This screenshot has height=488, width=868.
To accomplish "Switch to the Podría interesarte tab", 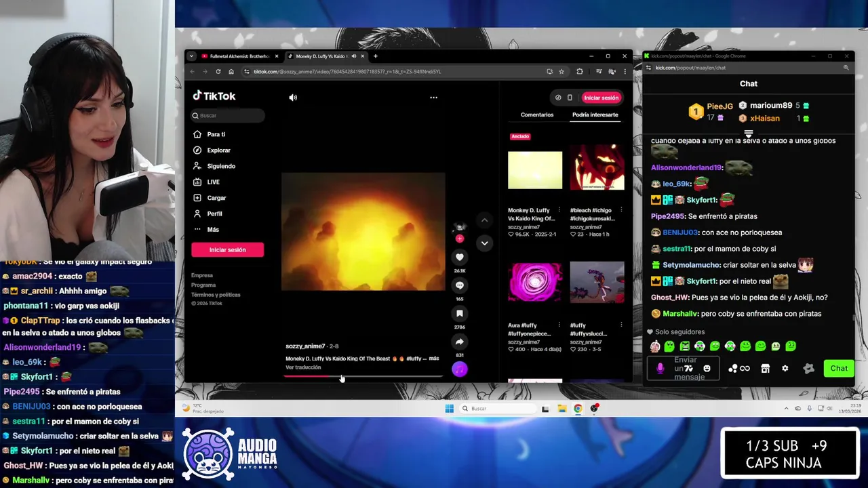I will click(x=595, y=115).
